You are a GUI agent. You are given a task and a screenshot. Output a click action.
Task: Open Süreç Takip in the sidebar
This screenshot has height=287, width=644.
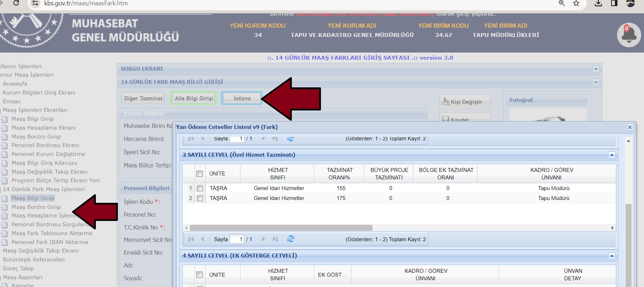pyautogui.click(x=18, y=269)
